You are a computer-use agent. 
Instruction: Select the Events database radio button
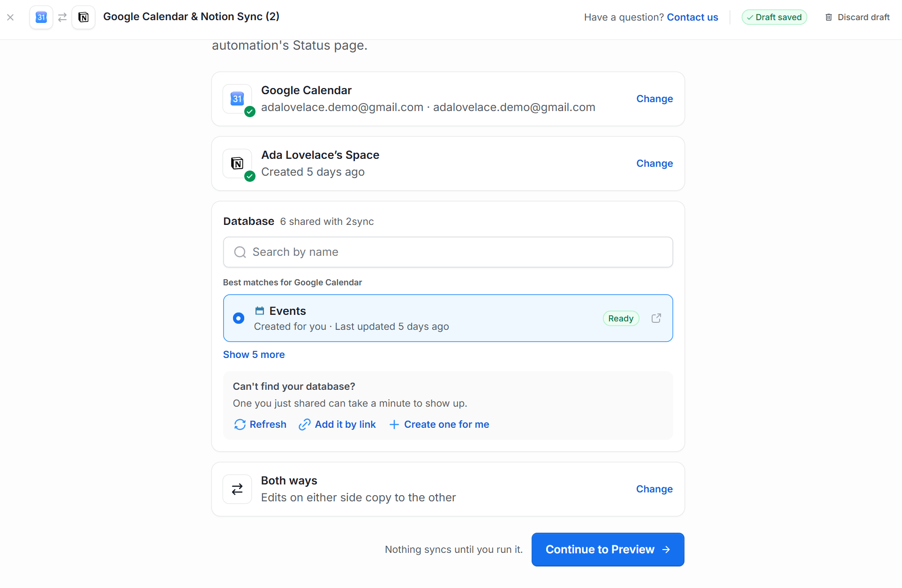click(x=239, y=318)
